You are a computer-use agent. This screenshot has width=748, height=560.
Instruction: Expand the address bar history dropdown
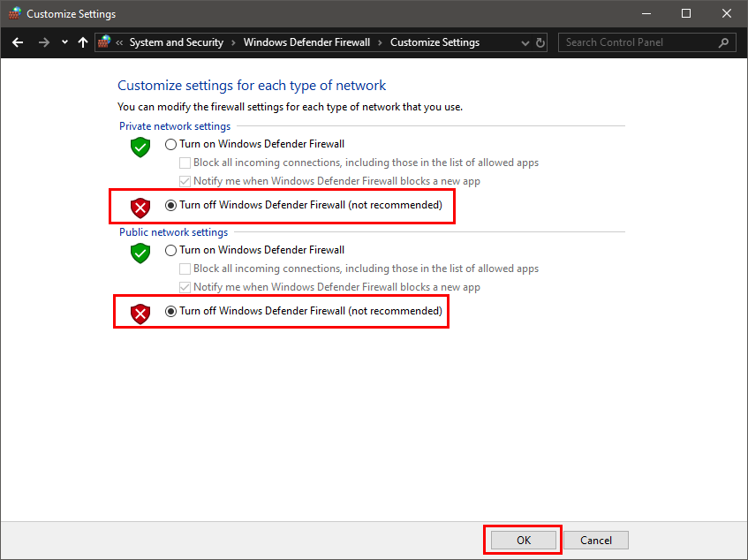pos(525,42)
